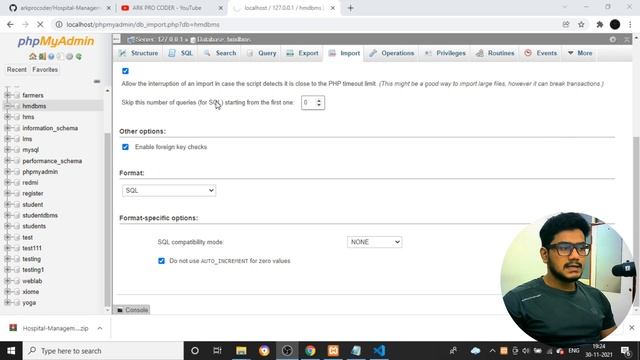The width and height of the screenshot is (640, 360).
Task: Go back in browser history
Action: (10, 24)
